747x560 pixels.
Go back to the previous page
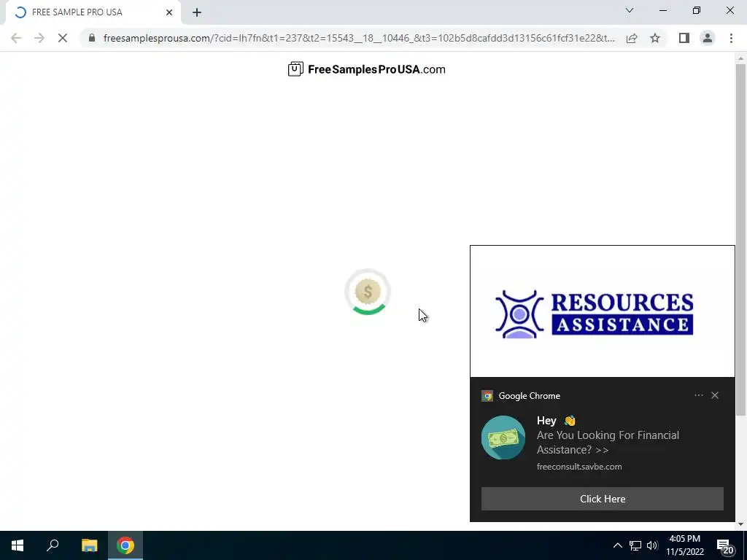click(16, 38)
